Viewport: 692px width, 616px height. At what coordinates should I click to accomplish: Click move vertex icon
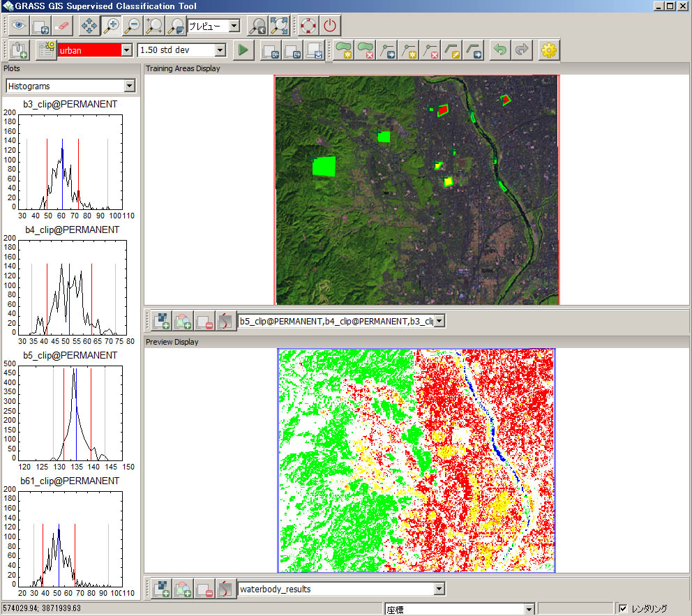point(386,50)
